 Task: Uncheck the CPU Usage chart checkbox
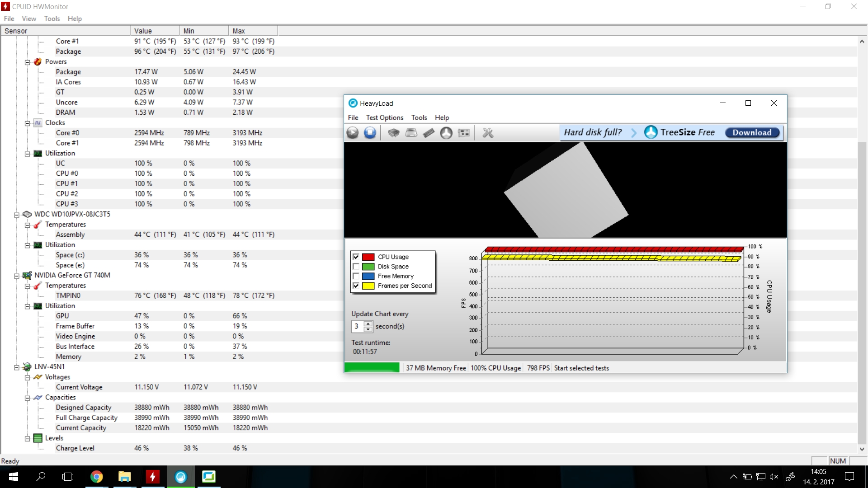click(356, 257)
